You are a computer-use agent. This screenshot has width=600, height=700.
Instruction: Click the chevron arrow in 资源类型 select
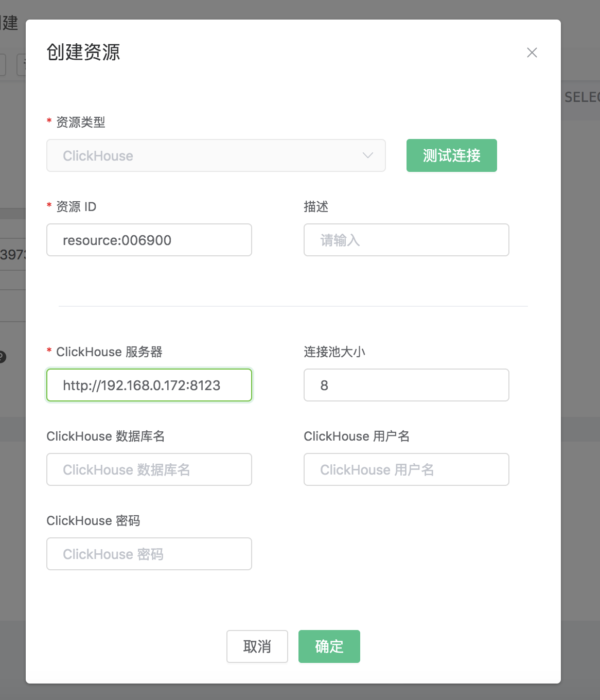coord(367,155)
